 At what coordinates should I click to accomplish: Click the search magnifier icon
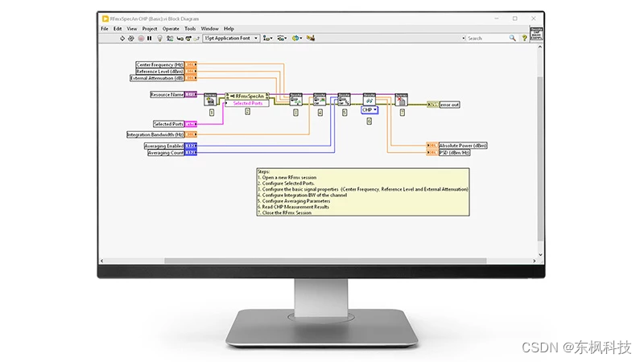point(512,38)
